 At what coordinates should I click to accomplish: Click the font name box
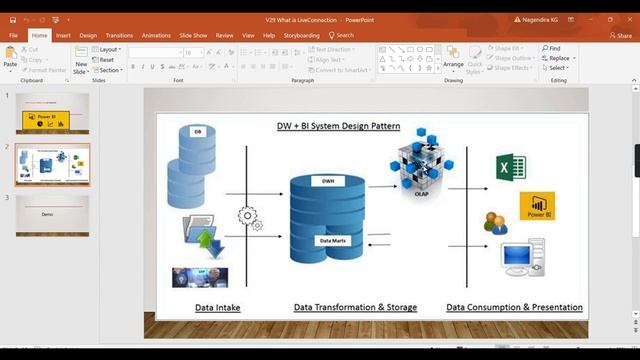coord(155,53)
